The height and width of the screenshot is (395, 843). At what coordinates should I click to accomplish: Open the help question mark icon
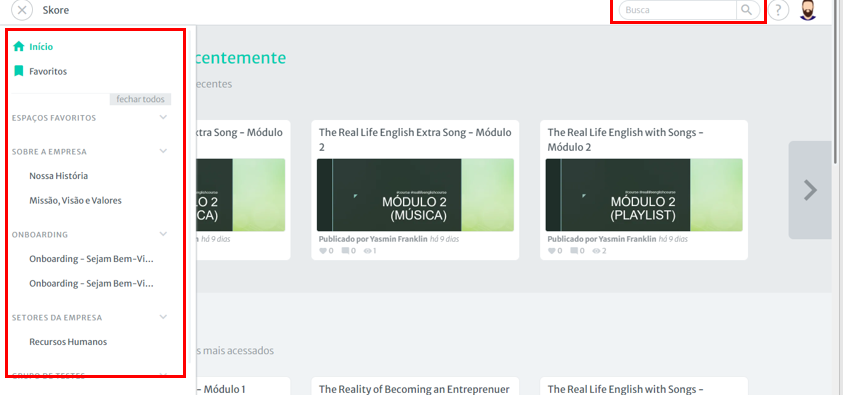778,10
